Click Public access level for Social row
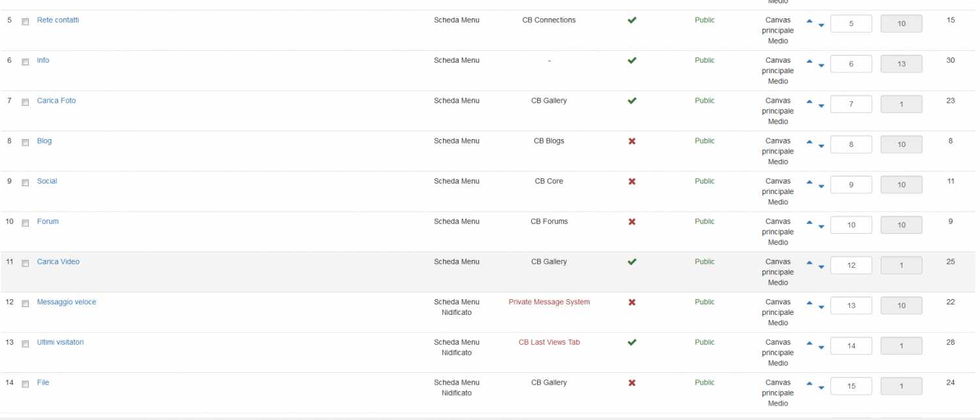Screen dimensions: 980x420 tap(704, 181)
